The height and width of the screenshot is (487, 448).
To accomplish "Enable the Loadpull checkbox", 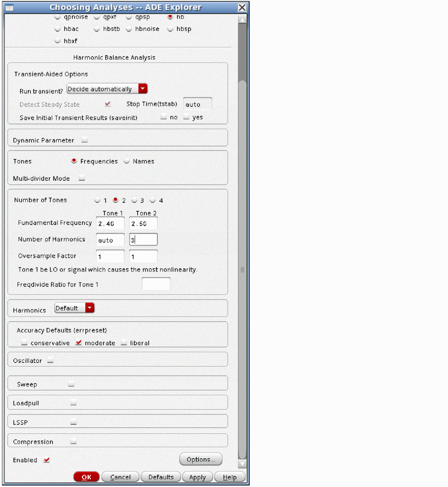I will tap(73, 403).
